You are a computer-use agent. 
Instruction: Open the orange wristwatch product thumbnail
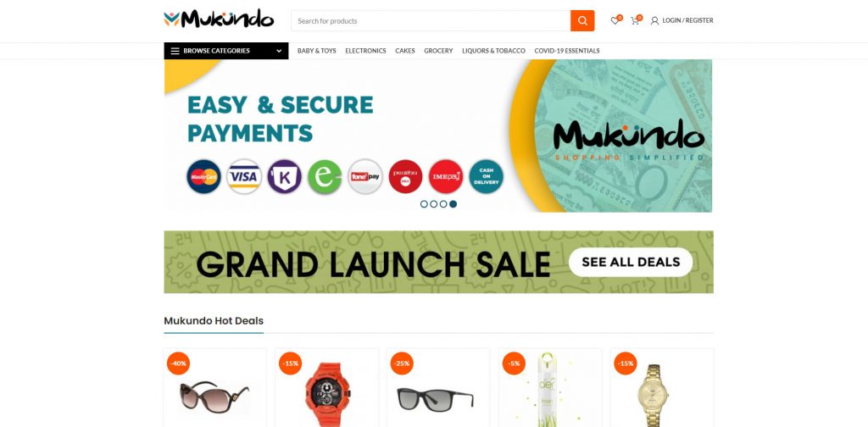(x=327, y=394)
